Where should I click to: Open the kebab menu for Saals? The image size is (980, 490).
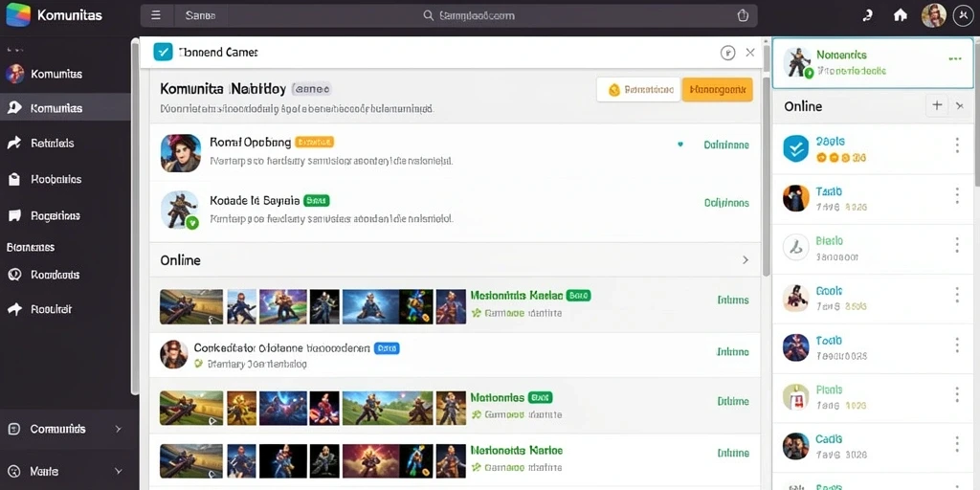[x=956, y=145]
